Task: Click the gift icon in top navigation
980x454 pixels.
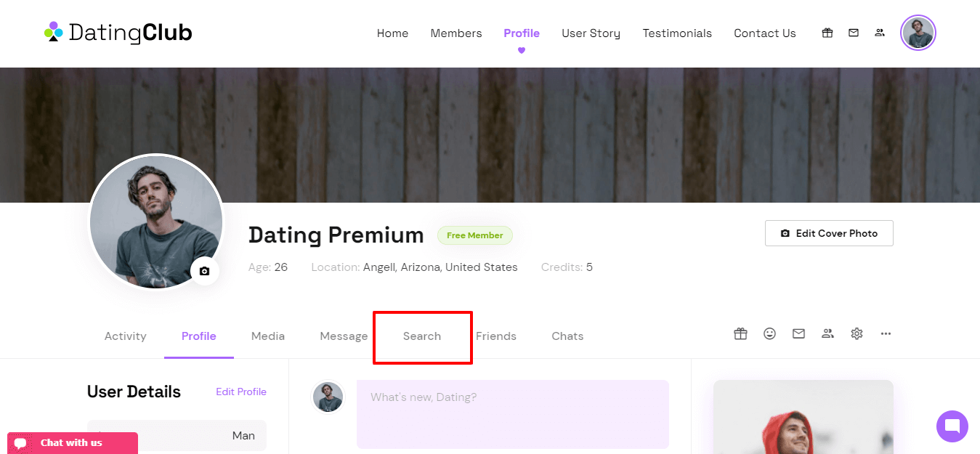Action: 827,33
